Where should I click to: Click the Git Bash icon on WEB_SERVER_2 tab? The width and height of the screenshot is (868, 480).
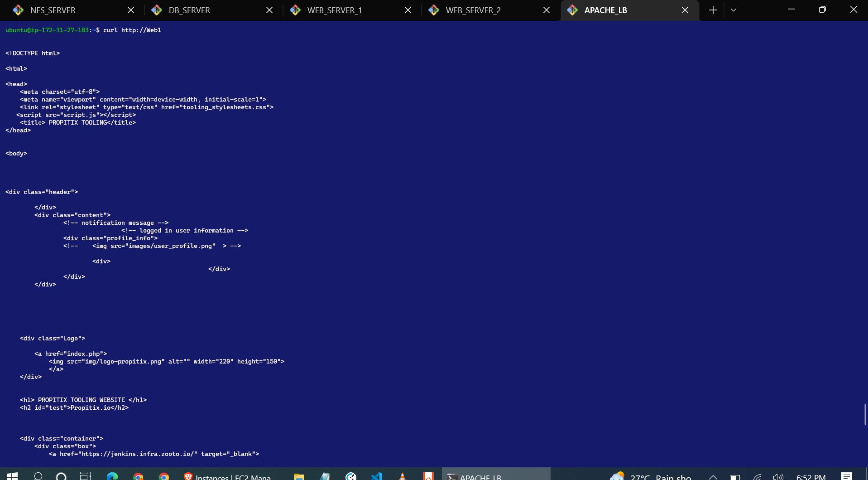[x=434, y=10]
